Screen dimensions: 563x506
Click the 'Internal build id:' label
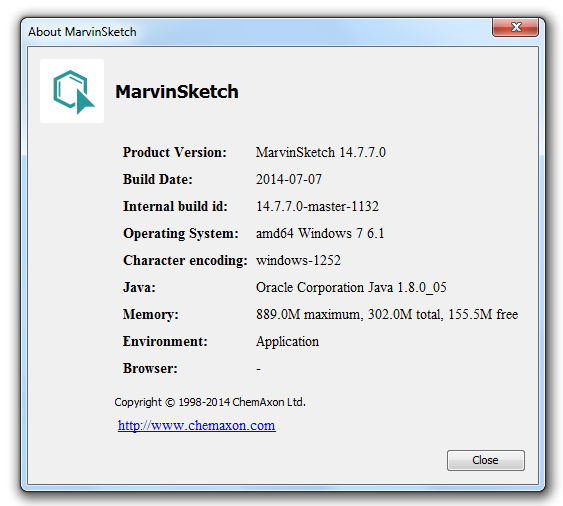pyautogui.click(x=176, y=206)
